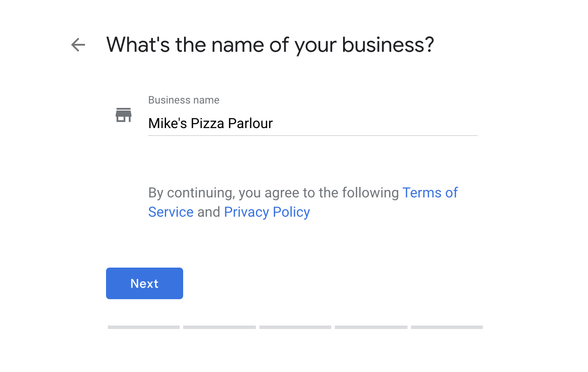Select the last progress bar segment
Image resolution: width=588 pixels, height=372 pixels.
(x=447, y=327)
